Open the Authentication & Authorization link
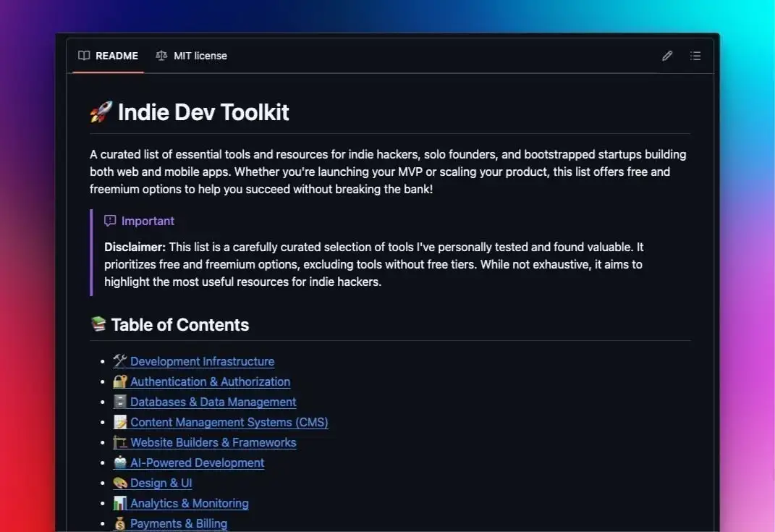This screenshot has width=775, height=532. [210, 381]
